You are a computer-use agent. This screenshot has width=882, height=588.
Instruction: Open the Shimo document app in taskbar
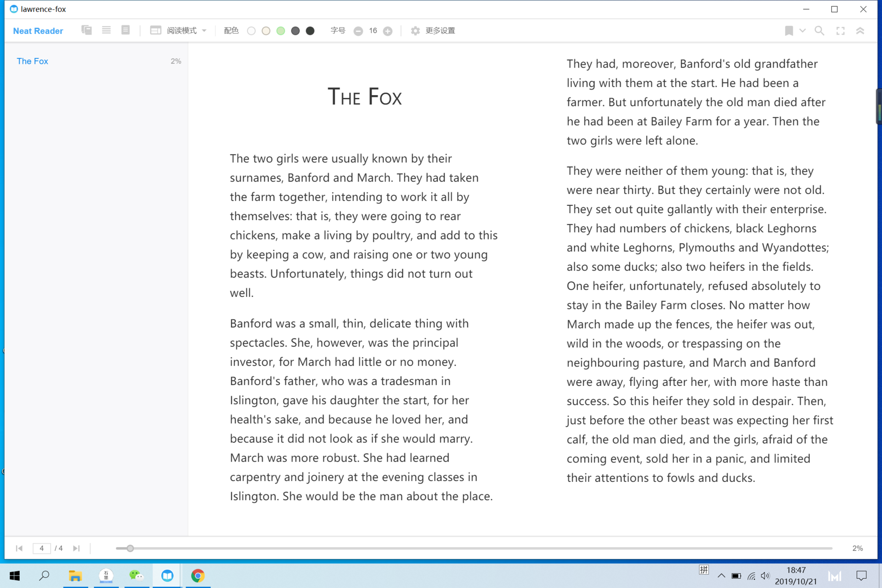106,576
